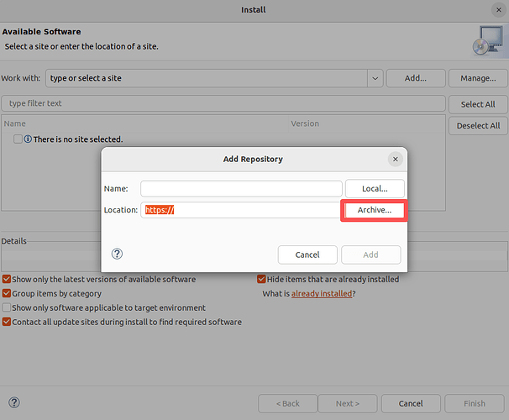Image resolution: width=509 pixels, height=420 pixels.
Task: Click 'Select All' button
Action: (x=478, y=104)
